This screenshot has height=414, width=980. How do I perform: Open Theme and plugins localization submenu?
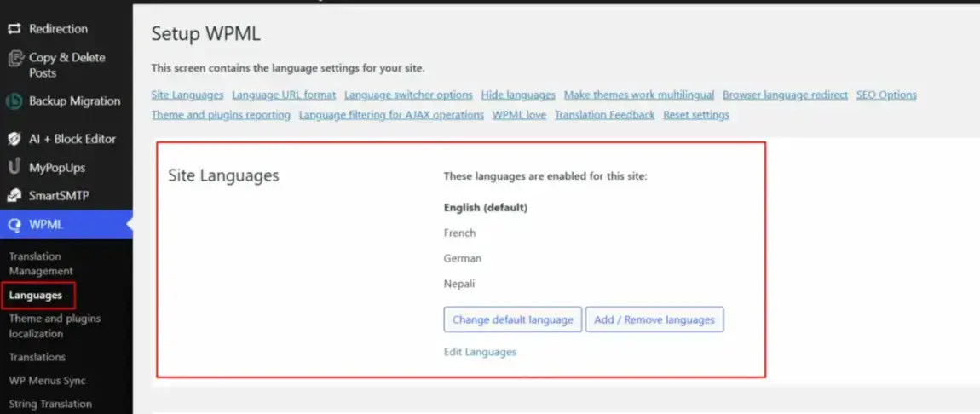point(55,326)
